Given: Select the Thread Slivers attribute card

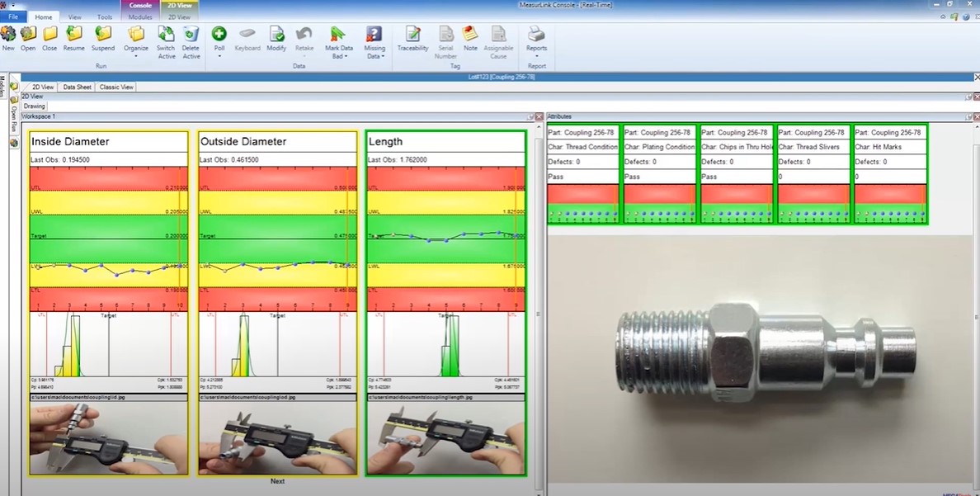Looking at the screenshot, I should tap(813, 174).
